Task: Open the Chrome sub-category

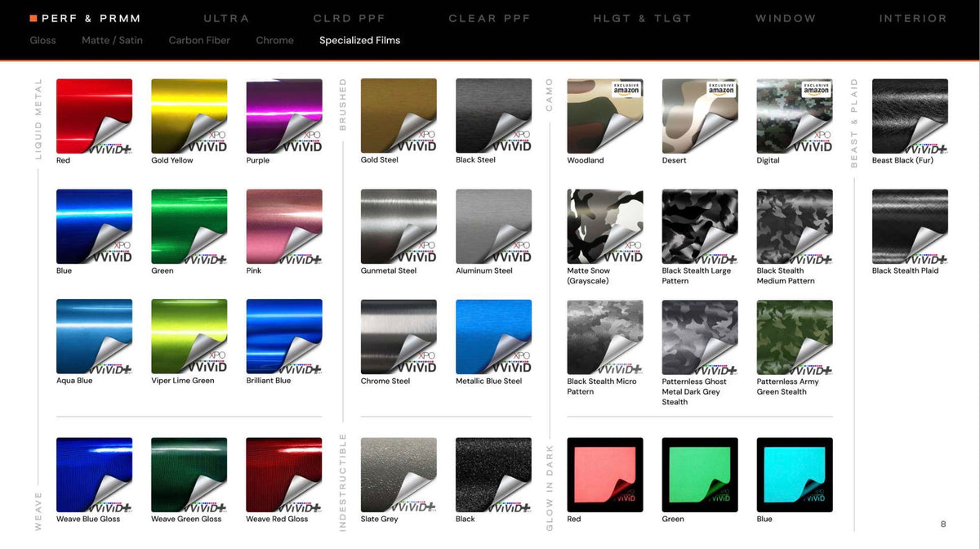Action: [x=274, y=40]
